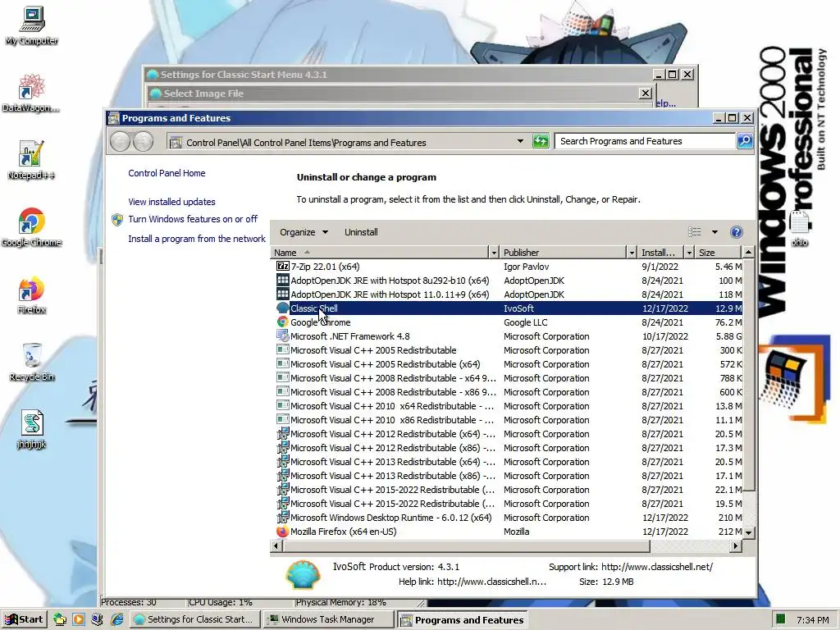Open the My Computer desktop icon
The image size is (840, 630).
32,25
